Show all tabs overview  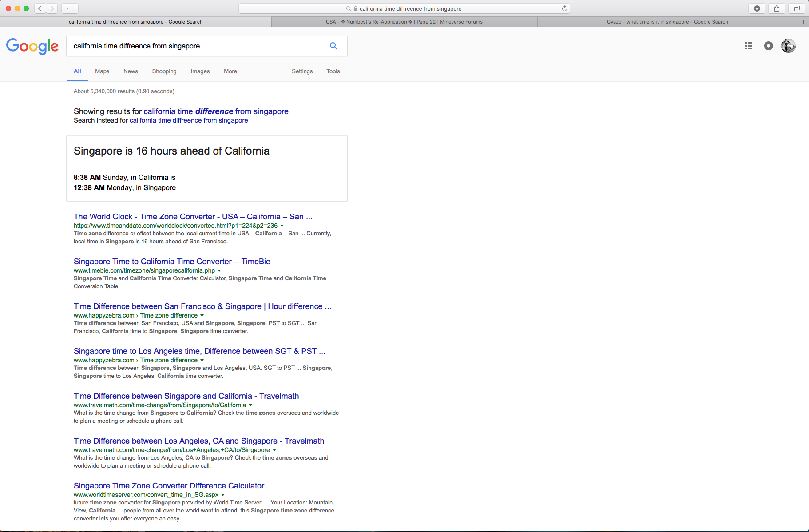[797, 8]
